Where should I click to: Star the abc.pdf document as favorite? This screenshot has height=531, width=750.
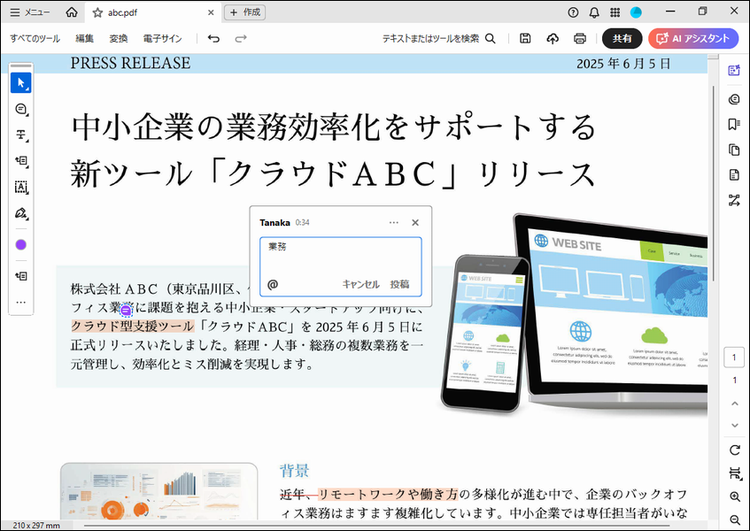click(98, 13)
